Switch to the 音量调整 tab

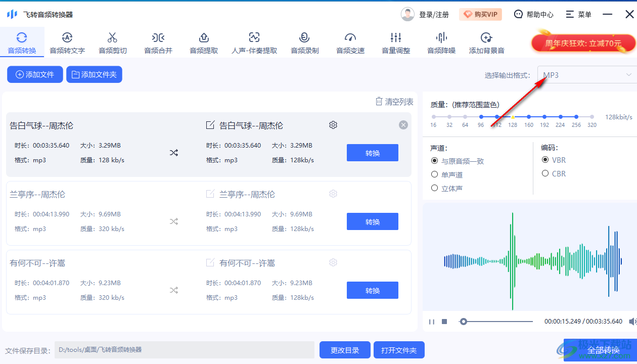395,42
